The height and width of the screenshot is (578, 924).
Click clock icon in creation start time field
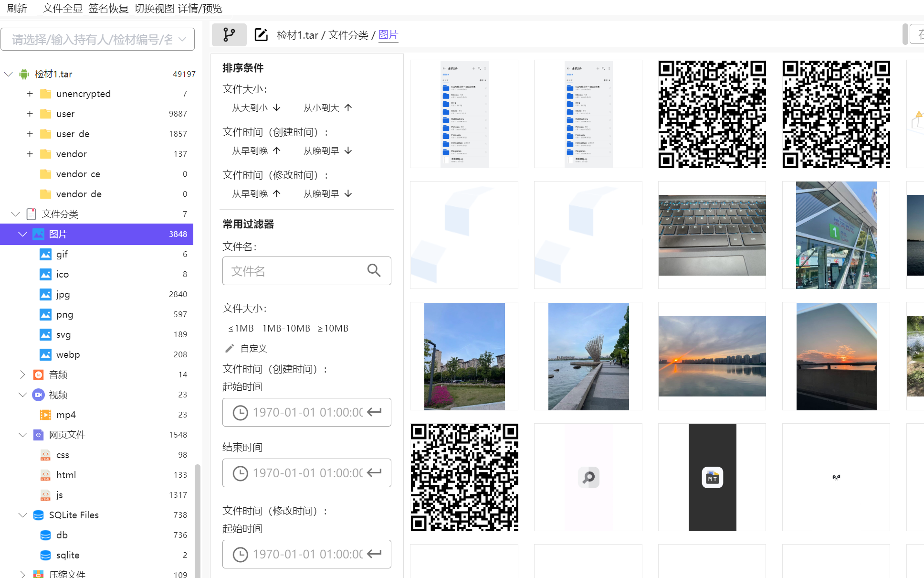click(240, 413)
